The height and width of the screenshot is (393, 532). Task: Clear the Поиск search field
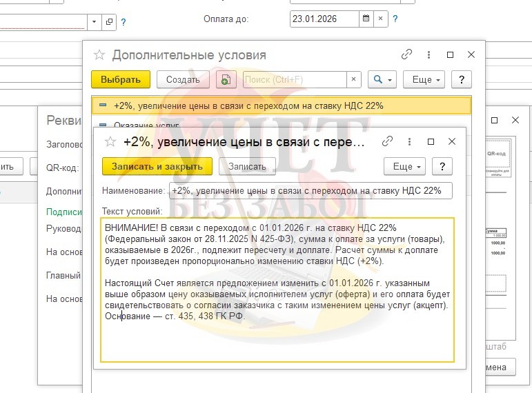354,80
